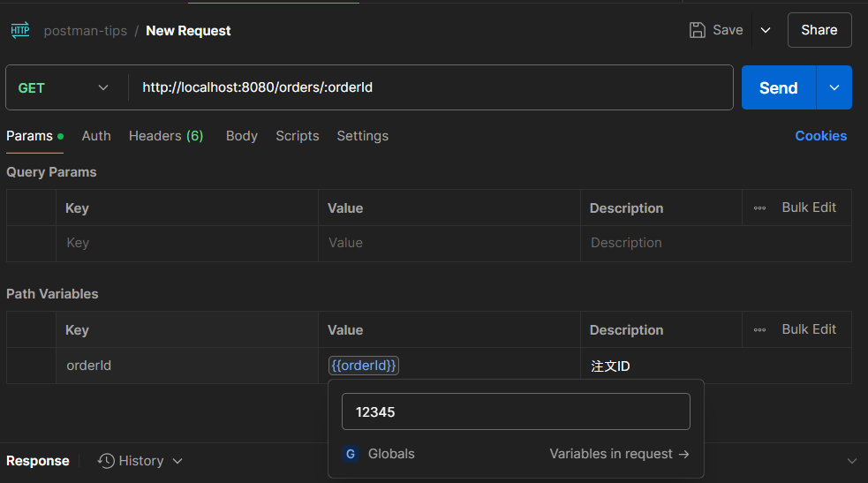
Task: Open the Body tab
Action: point(241,136)
